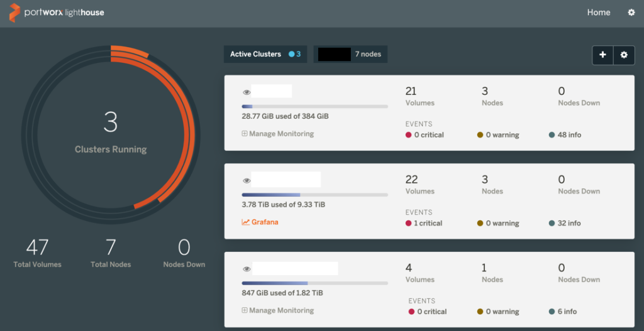Expand Manage Monitoring on first cluster
644x331 pixels.
[x=277, y=134]
